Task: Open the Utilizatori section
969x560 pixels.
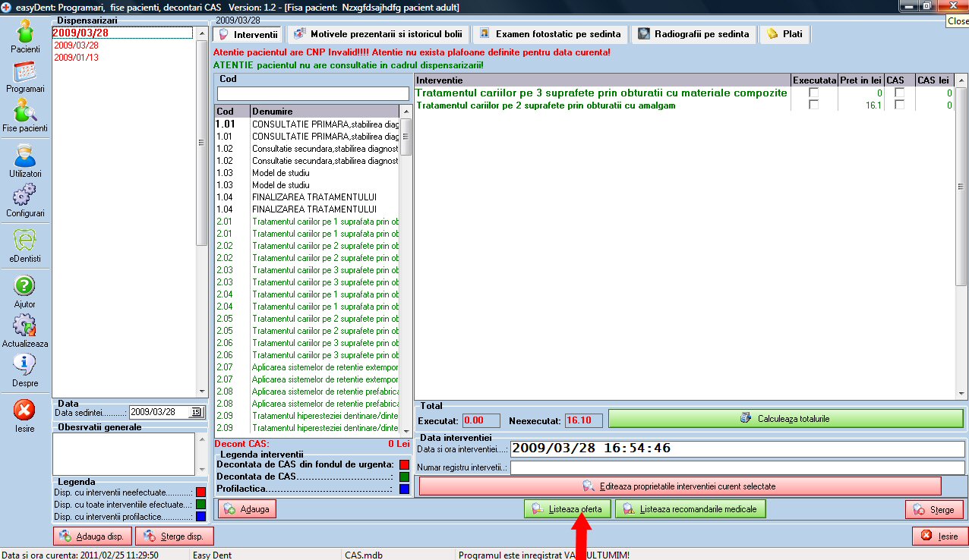Action: pyautogui.click(x=25, y=160)
